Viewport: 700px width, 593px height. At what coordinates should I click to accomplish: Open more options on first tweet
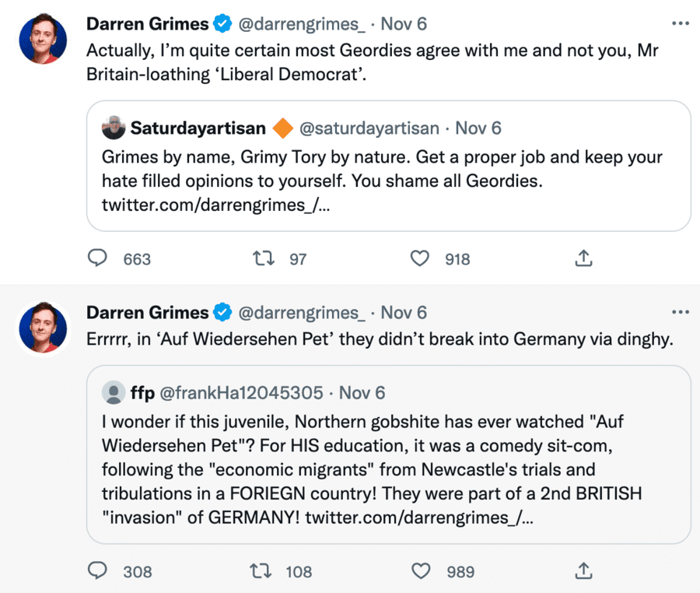(681, 23)
